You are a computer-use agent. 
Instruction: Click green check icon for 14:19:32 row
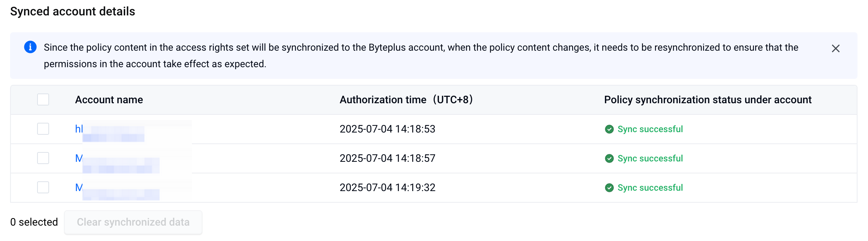point(609,188)
